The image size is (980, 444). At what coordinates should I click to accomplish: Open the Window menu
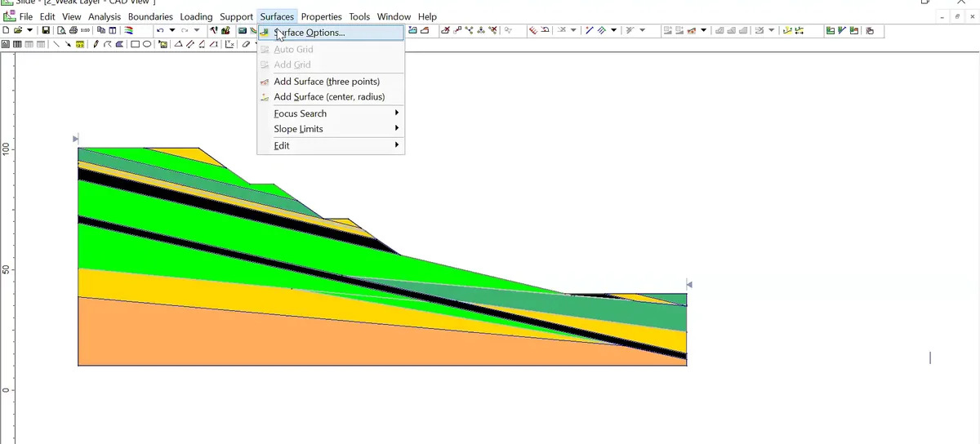pyautogui.click(x=394, y=16)
